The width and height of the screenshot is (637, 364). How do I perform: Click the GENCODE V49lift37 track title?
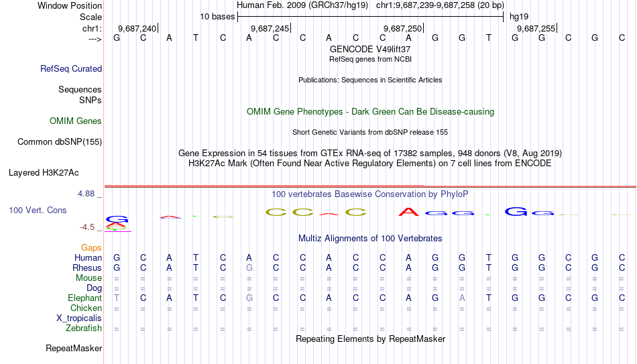[x=370, y=49]
